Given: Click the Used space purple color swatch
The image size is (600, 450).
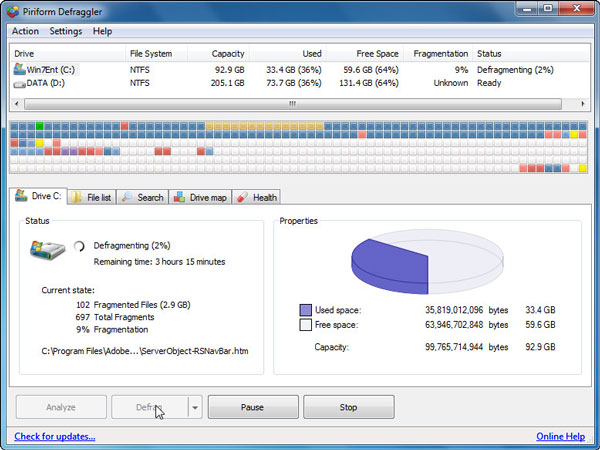Looking at the screenshot, I should 306,311.
